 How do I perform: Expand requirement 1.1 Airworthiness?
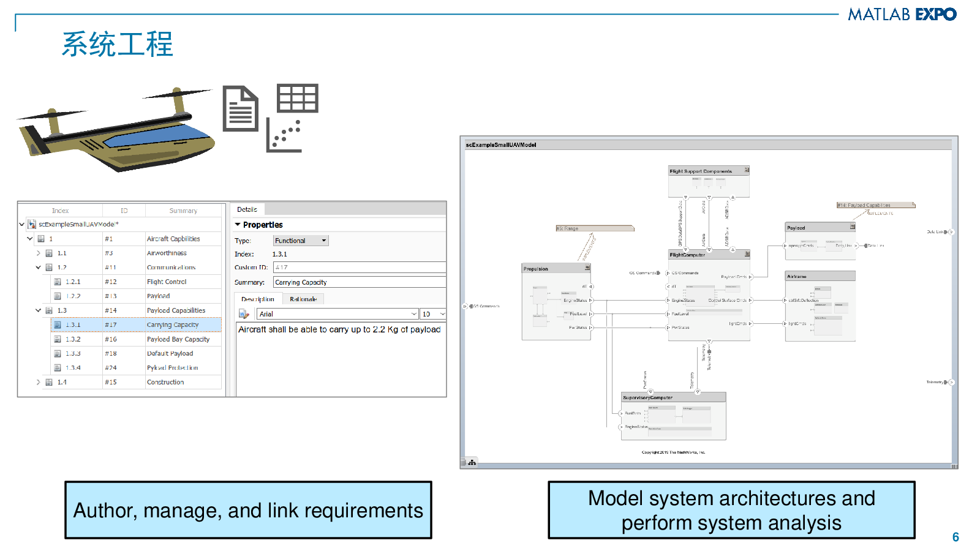point(38,253)
